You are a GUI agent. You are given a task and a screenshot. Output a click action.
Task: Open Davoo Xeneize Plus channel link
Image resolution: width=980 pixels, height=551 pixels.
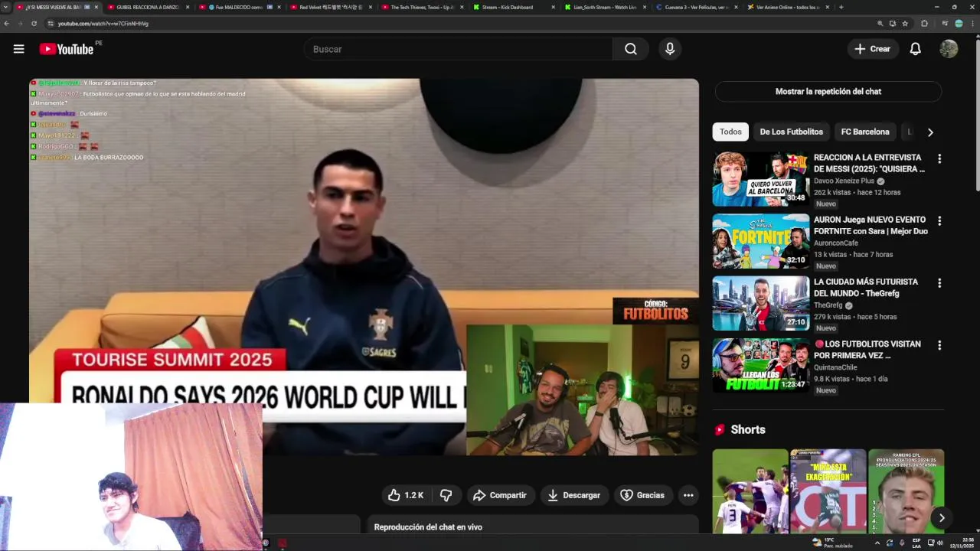[x=844, y=181]
